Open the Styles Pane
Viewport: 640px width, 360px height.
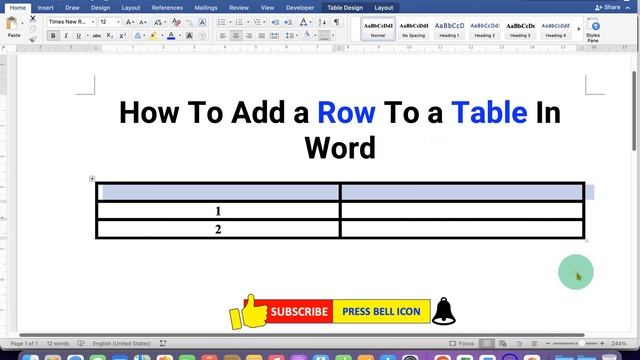pos(593,30)
